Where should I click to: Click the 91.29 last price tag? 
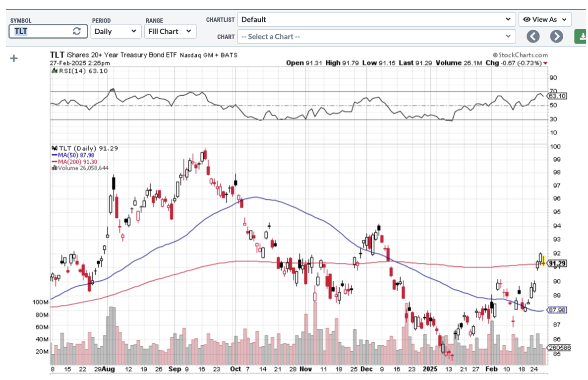click(x=557, y=263)
